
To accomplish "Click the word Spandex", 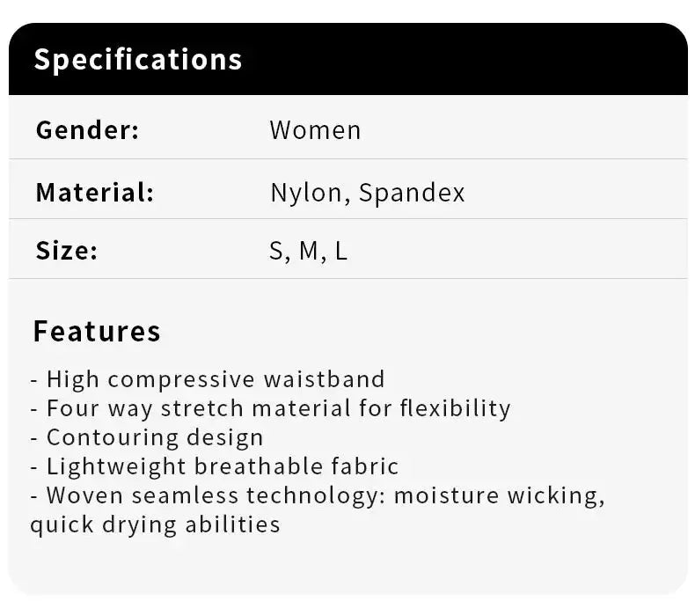I will tap(412, 193).
